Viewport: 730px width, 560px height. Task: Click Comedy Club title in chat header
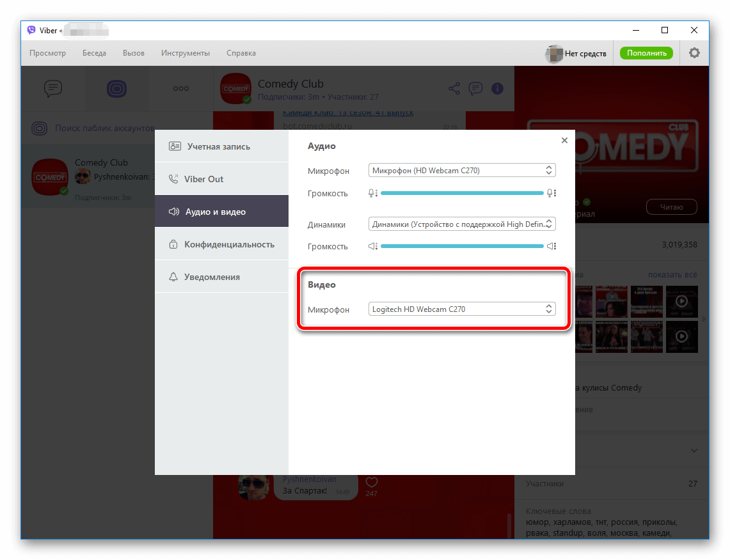(x=290, y=84)
